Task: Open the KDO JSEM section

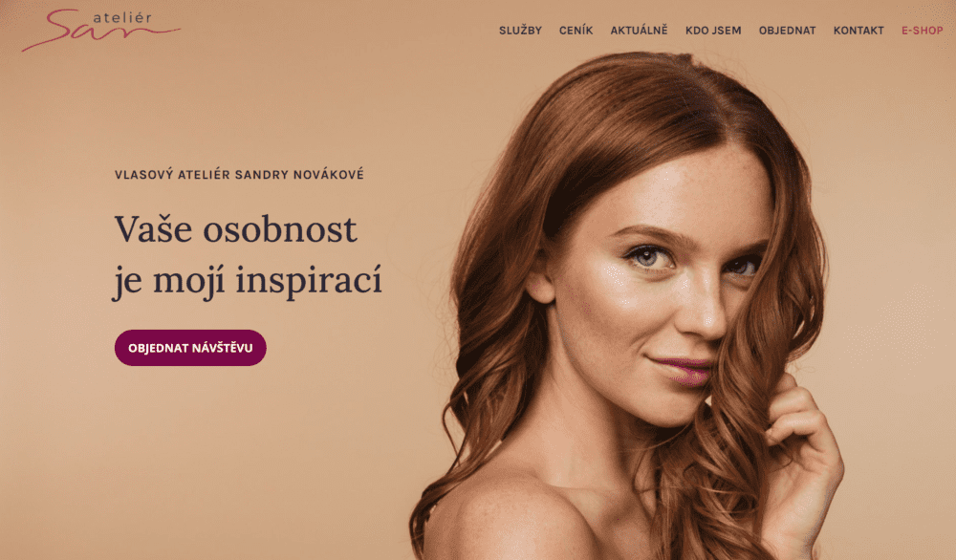Action: click(713, 31)
